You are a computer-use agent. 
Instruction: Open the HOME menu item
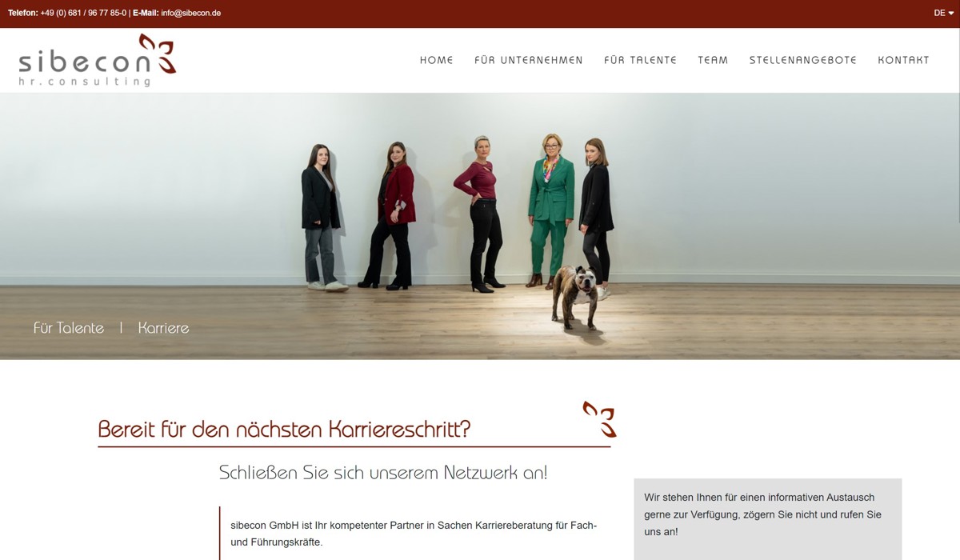coord(437,60)
